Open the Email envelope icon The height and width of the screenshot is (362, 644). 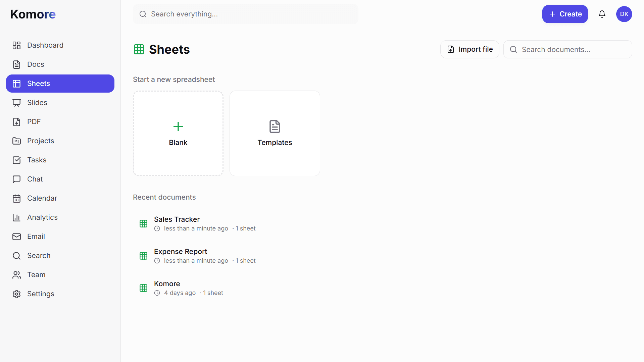17,237
